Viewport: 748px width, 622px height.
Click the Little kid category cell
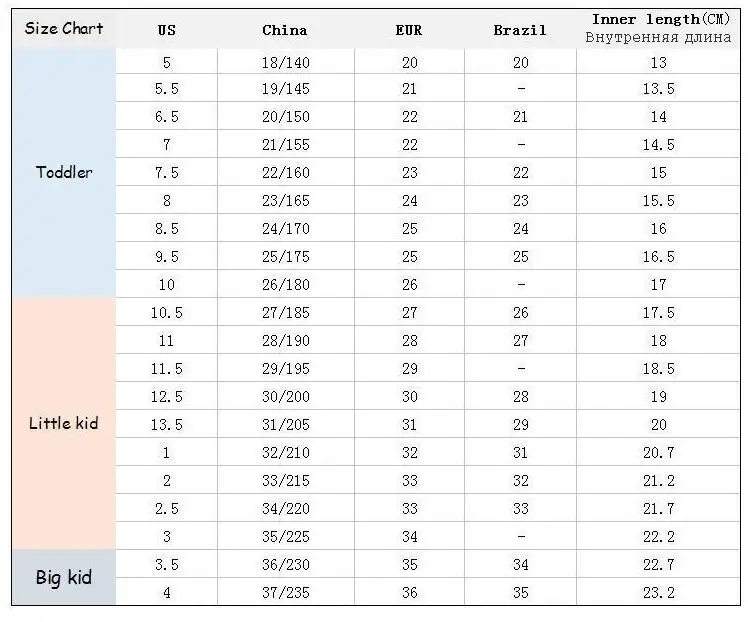[63, 423]
